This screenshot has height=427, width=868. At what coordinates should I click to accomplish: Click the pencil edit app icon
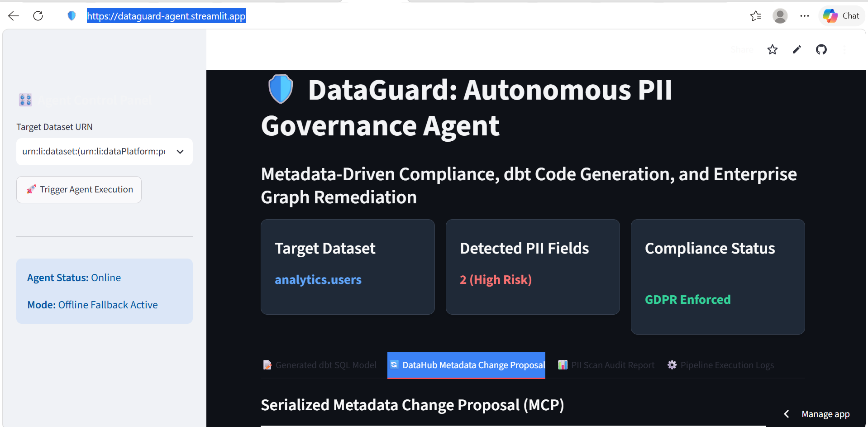point(797,50)
